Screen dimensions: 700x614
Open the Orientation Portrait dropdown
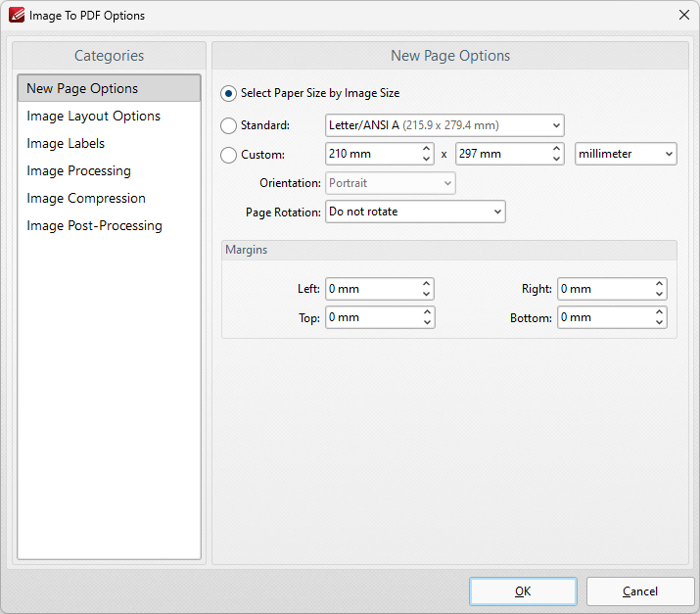[x=391, y=183]
